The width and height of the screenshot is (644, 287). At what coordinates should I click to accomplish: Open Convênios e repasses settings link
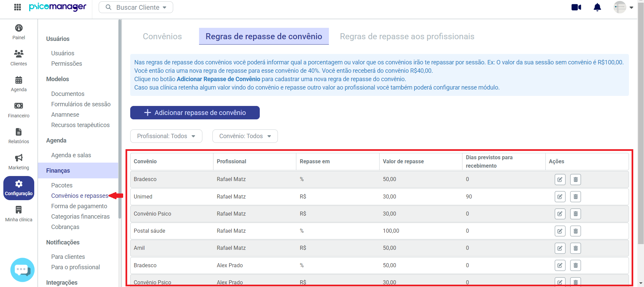[x=80, y=196]
